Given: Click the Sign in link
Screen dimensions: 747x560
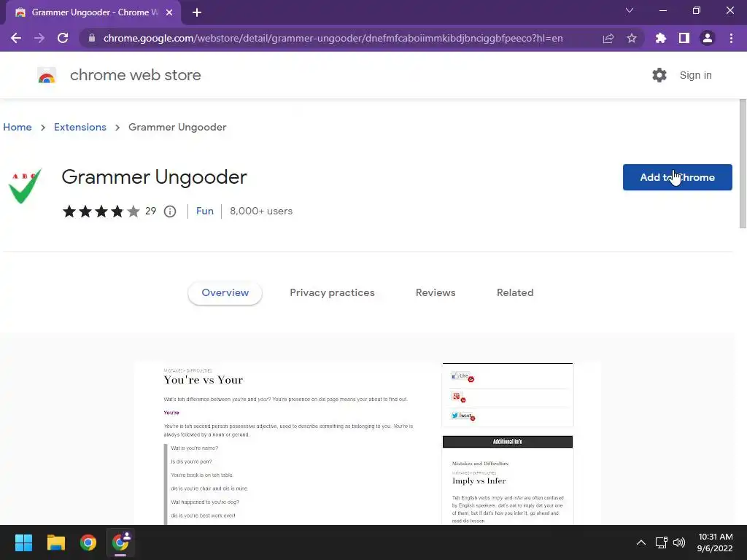Looking at the screenshot, I should click(x=695, y=75).
